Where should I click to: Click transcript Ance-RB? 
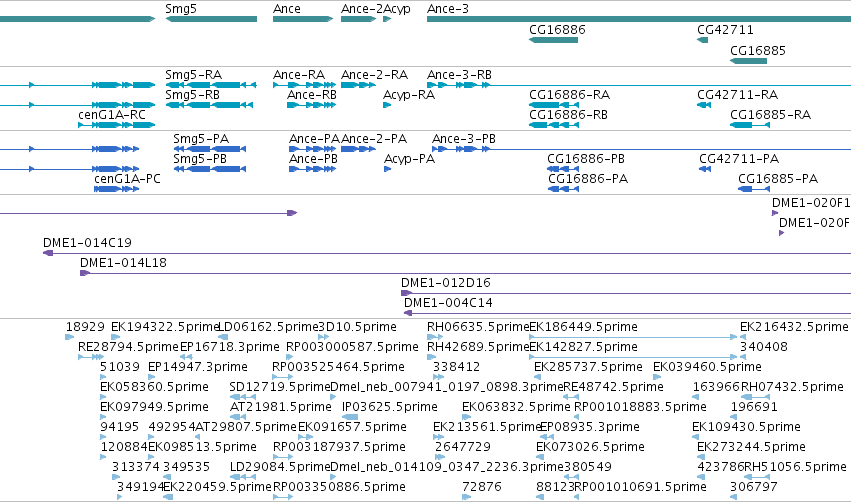(x=312, y=105)
